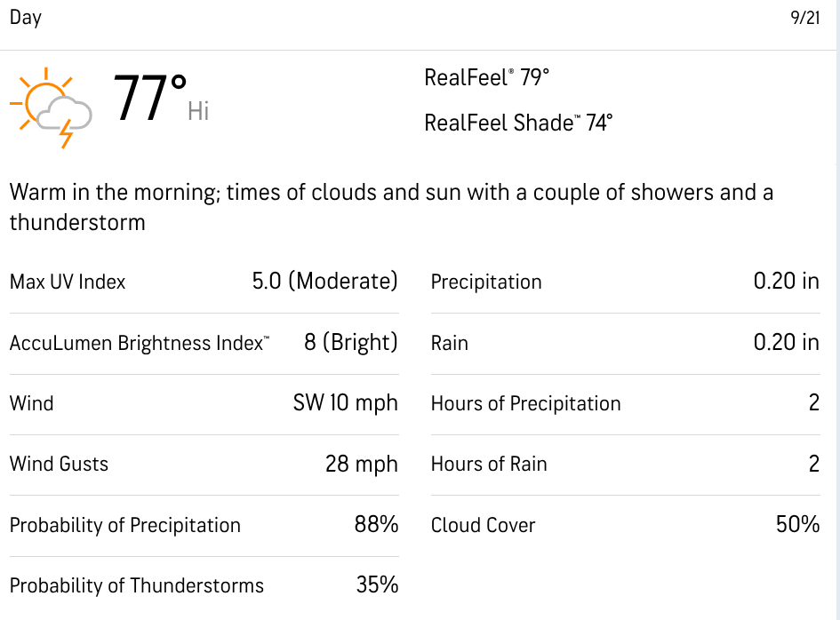The width and height of the screenshot is (840, 620).
Task: Click the Probability of Thunderstorms 35% row
Action: pos(204,585)
